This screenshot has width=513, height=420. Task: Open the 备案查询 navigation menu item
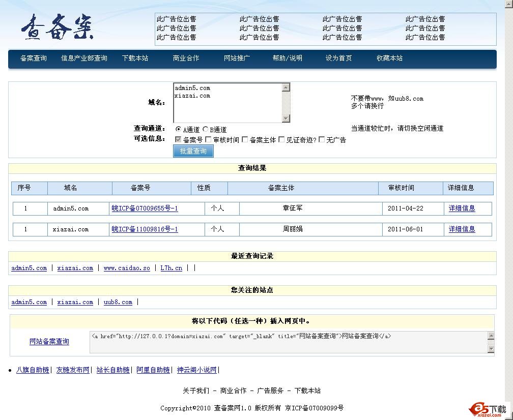coord(33,58)
